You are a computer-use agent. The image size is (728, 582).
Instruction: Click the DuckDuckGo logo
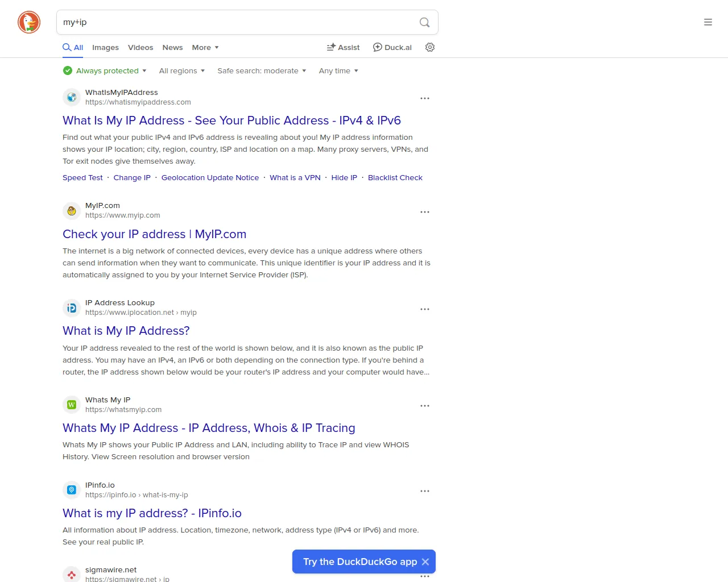click(x=29, y=22)
